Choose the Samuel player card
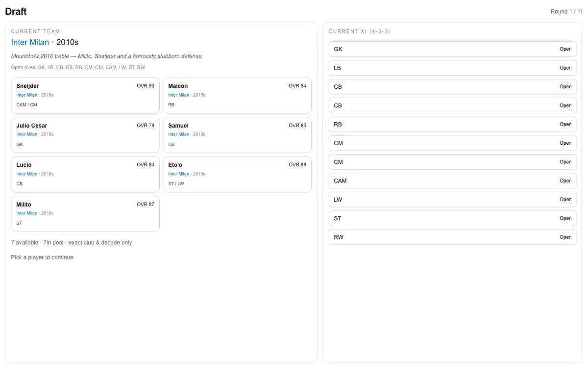 tap(237, 135)
